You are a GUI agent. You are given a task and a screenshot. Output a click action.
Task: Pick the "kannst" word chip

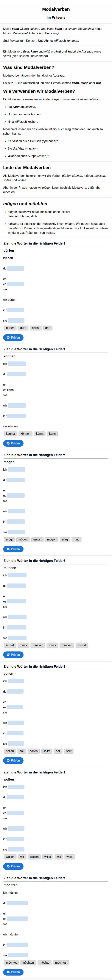[x=10, y=434]
